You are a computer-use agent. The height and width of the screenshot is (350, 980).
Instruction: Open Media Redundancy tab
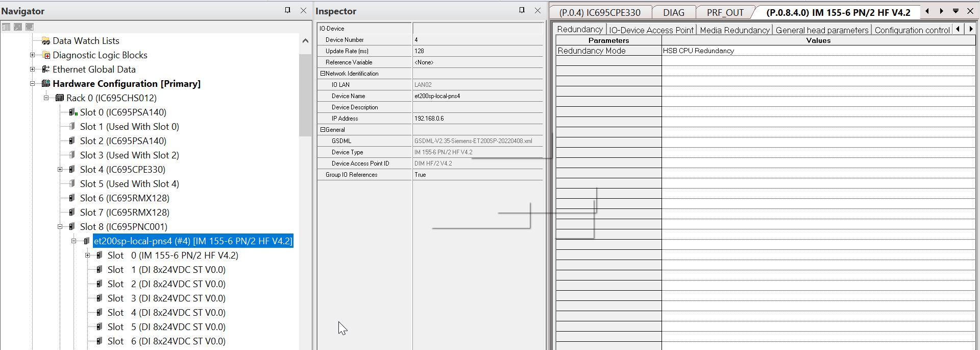coord(734,30)
